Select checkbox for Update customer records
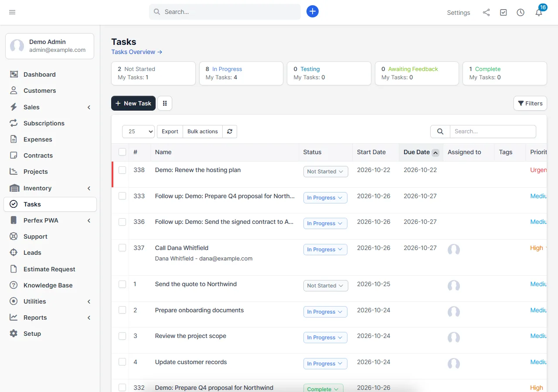The image size is (558, 392). coord(122,362)
